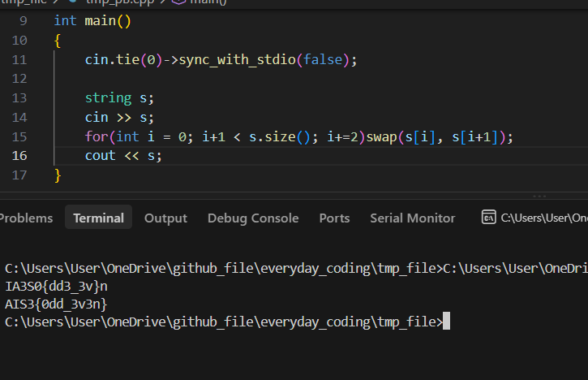Click the 'main' function name on line 9
This screenshot has height=380, width=588.
[x=100, y=20]
